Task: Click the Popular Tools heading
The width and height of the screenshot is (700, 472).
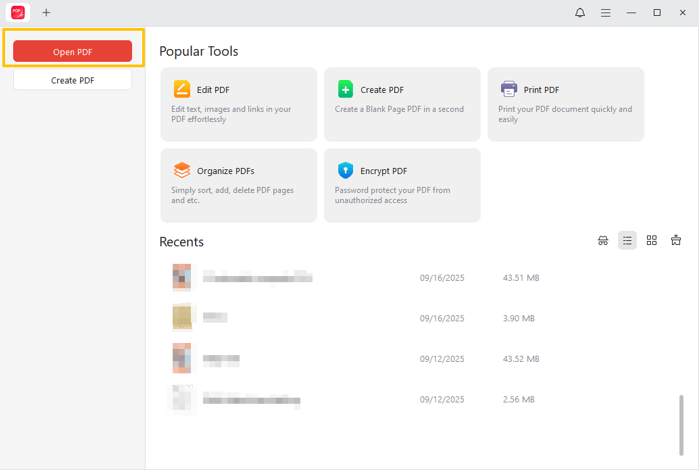Action: point(199,51)
